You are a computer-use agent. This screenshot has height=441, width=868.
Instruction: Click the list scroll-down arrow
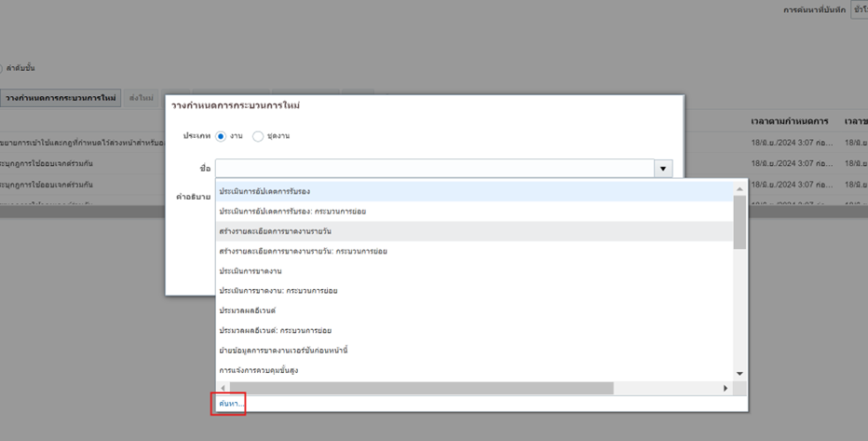pyautogui.click(x=739, y=373)
